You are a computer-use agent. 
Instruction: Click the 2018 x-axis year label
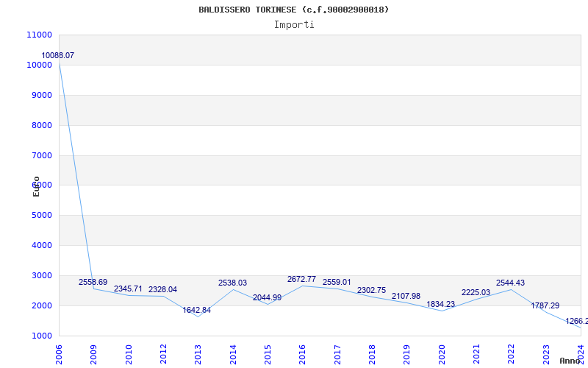pyautogui.click(x=372, y=354)
